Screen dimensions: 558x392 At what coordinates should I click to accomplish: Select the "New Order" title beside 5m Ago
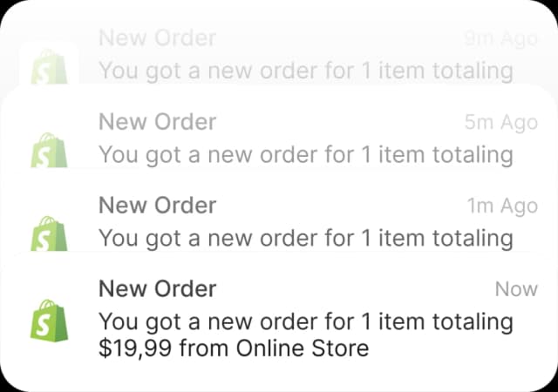click(x=157, y=122)
